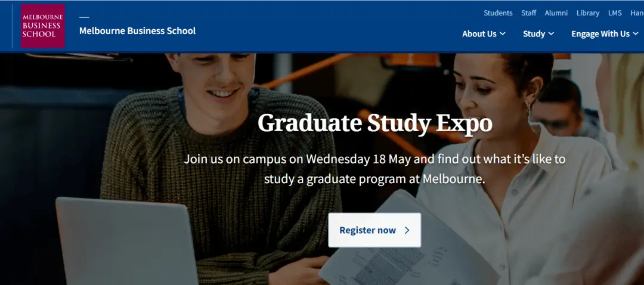Click the Melbourne Business School crest logo

[x=42, y=26]
